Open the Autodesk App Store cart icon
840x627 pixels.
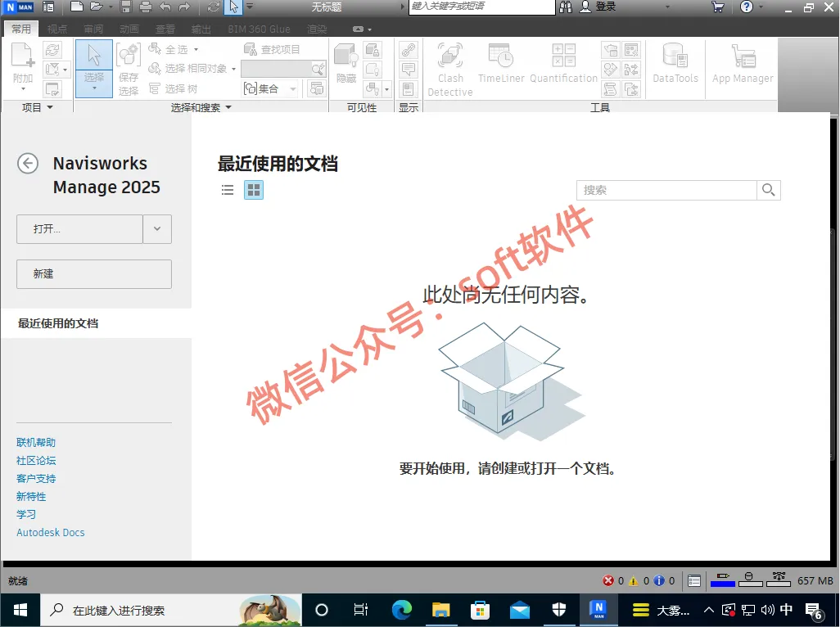718,7
